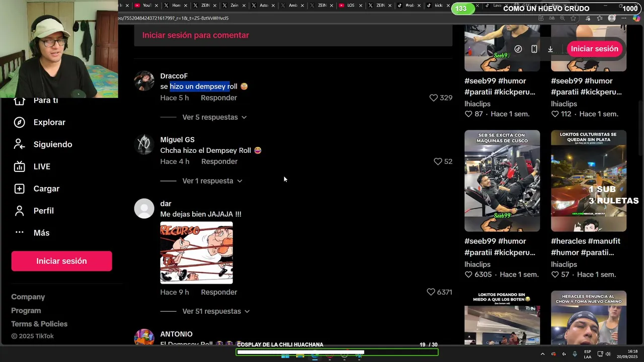Switch to the LOS YouTube tab

pyautogui.click(x=350, y=6)
